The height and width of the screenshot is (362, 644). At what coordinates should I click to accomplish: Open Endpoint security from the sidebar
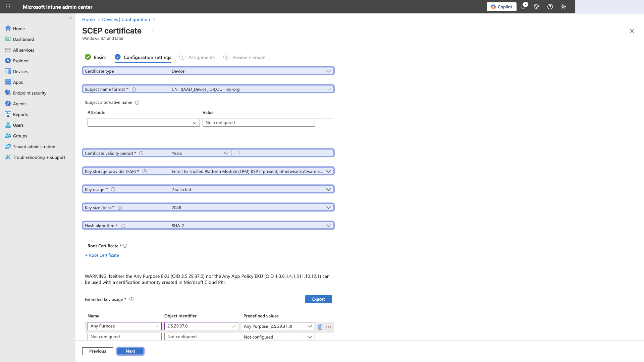[30, 93]
